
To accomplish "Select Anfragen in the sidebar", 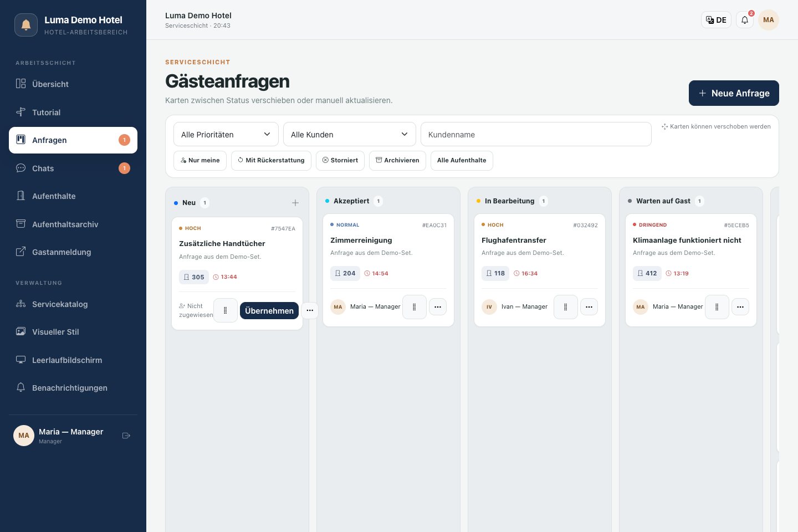I will coord(73,140).
